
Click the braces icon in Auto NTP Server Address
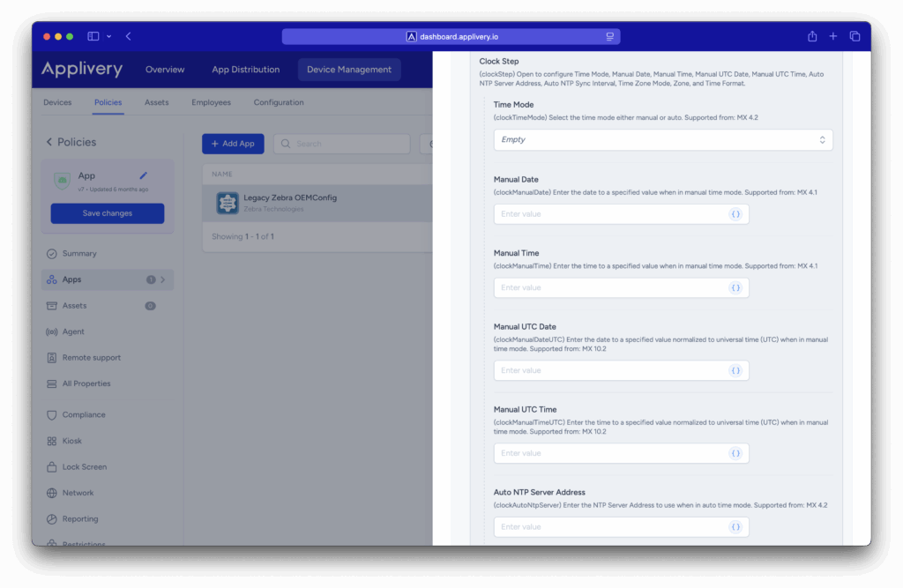pyautogui.click(x=735, y=527)
